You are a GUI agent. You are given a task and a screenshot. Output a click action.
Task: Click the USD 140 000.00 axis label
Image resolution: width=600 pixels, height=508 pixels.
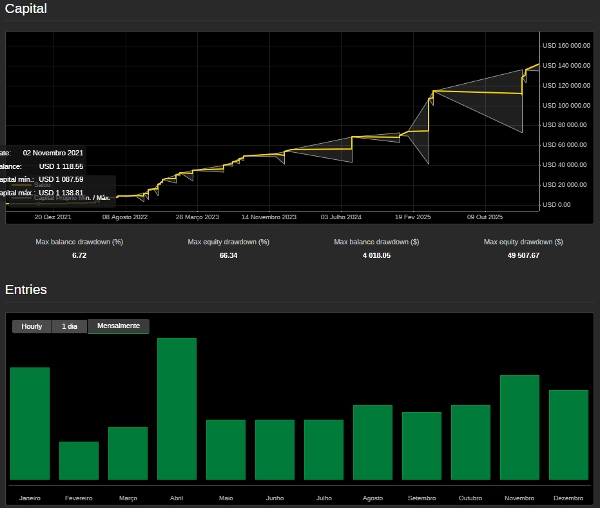click(x=566, y=66)
